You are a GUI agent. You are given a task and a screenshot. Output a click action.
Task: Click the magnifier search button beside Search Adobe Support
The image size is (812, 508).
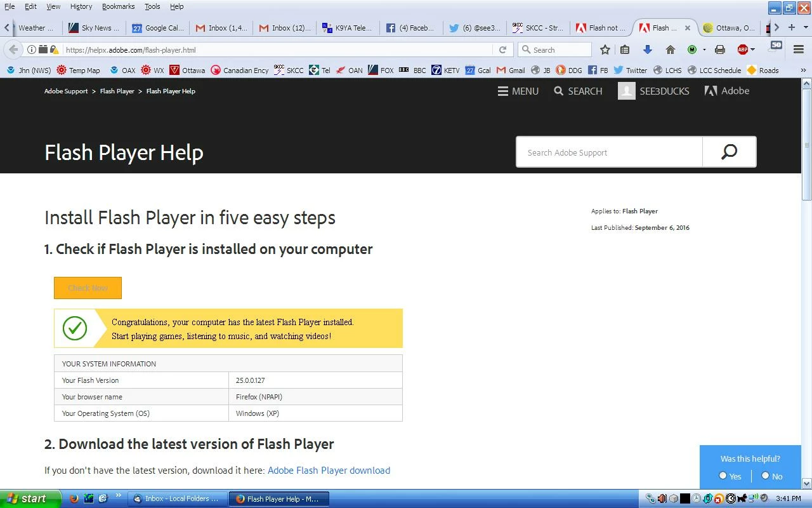[729, 152]
